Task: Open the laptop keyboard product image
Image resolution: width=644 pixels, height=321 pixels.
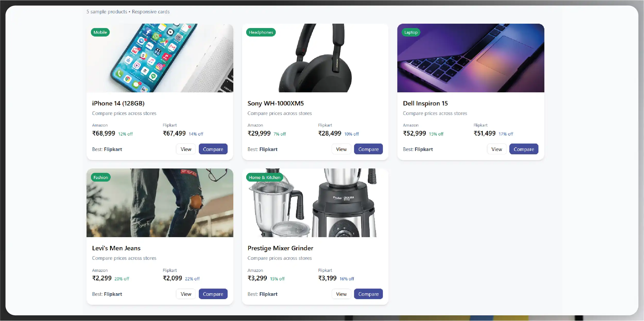Action: click(471, 58)
